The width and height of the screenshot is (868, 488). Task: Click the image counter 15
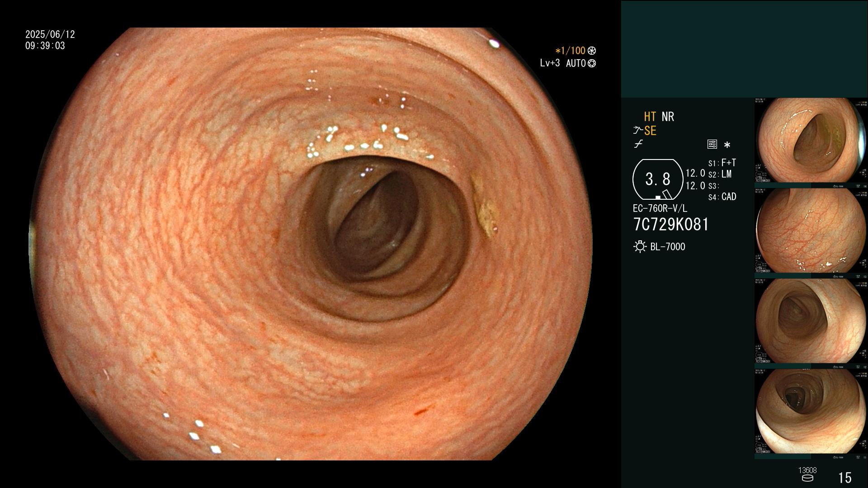[x=845, y=478]
